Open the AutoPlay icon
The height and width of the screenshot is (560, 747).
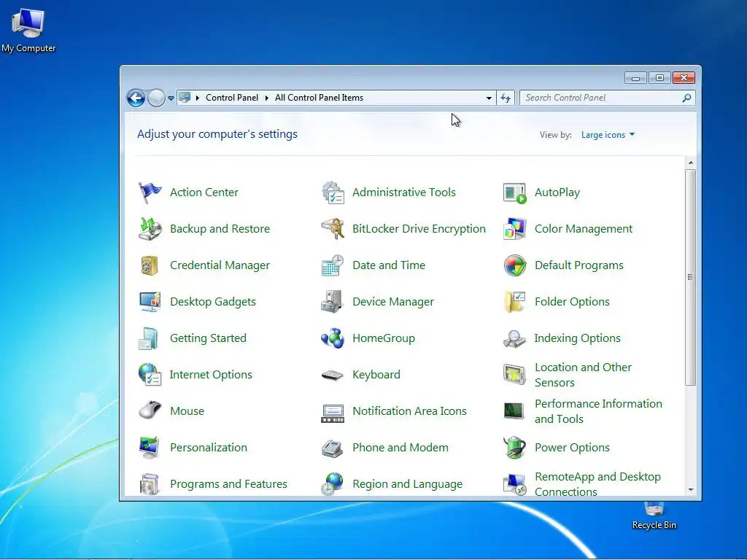pos(514,192)
